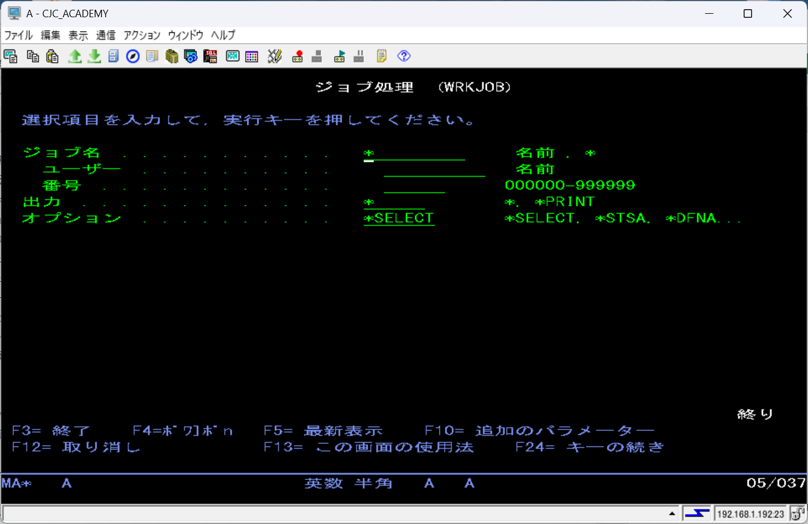Image resolution: width=808 pixels, height=524 pixels.
Task: Click the ユーザー input field
Action: click(434, 170)
